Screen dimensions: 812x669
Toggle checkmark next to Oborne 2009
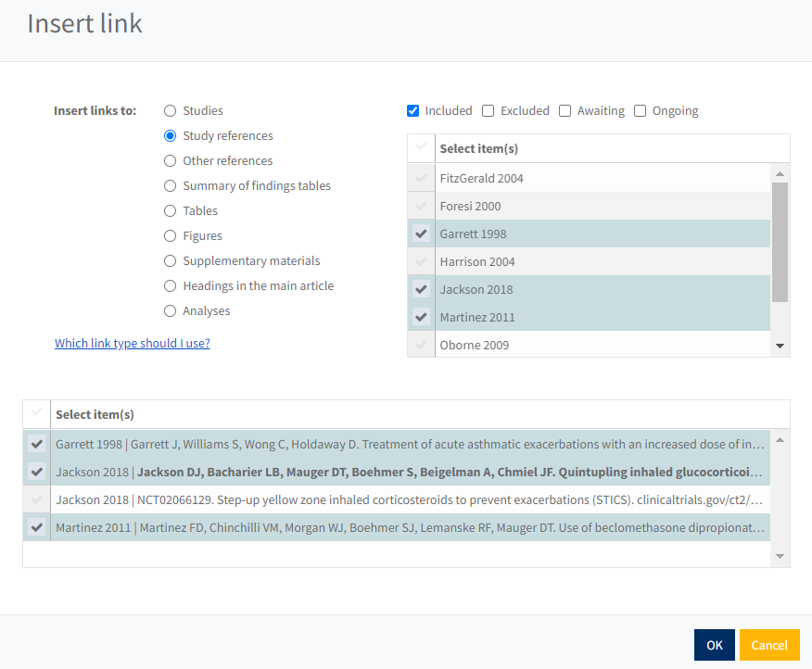click(x=422, y=345)
